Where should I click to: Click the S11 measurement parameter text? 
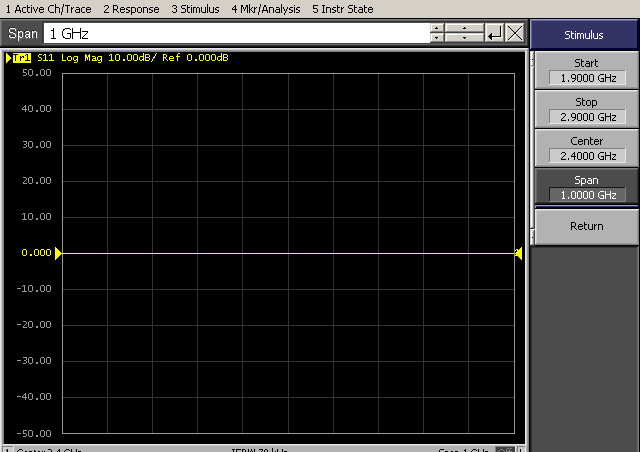46,58
